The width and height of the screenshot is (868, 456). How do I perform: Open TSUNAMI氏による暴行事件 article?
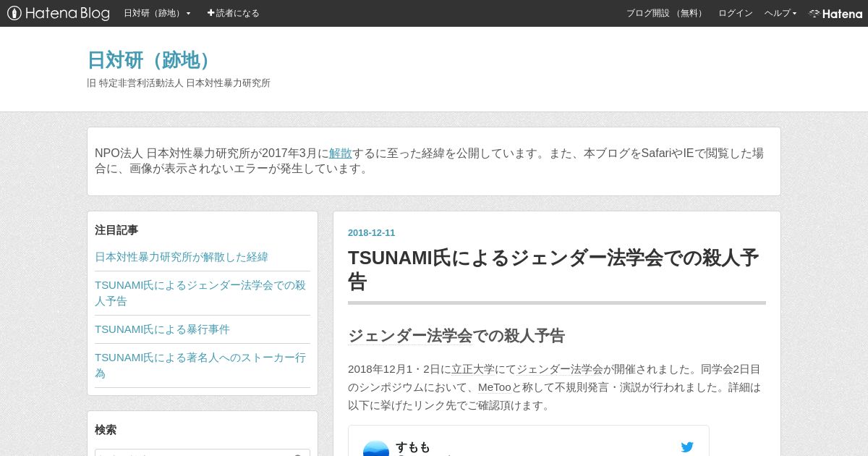pyautogui.click(x=162, y=329)
